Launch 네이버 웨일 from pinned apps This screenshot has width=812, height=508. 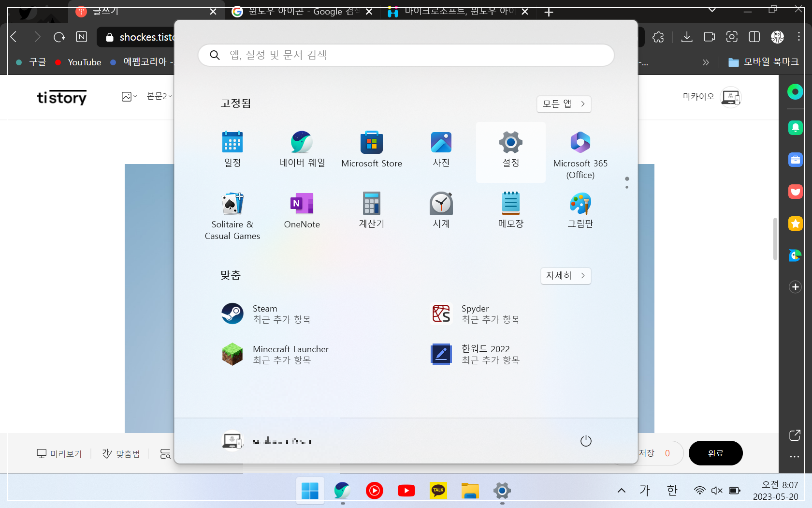tap(302, 149)
